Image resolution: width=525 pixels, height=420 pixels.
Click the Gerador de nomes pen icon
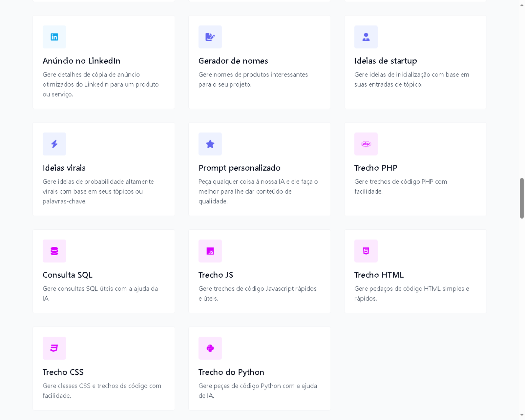pos(210,37)
